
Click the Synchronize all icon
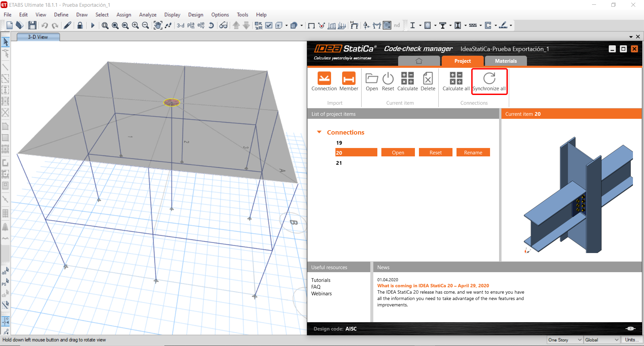click(489, 79)
